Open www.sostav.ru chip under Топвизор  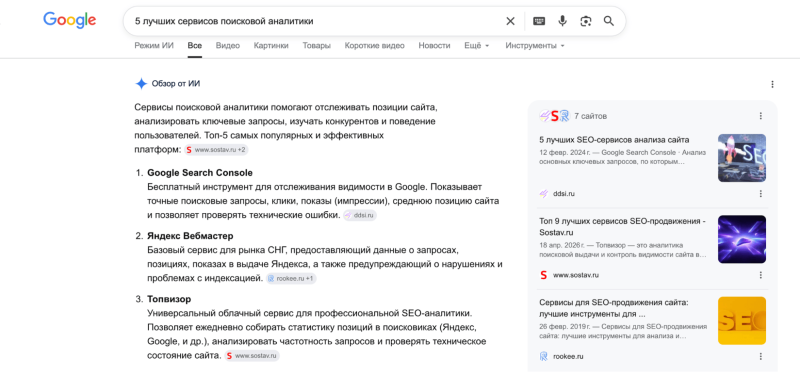coord(252,356)
